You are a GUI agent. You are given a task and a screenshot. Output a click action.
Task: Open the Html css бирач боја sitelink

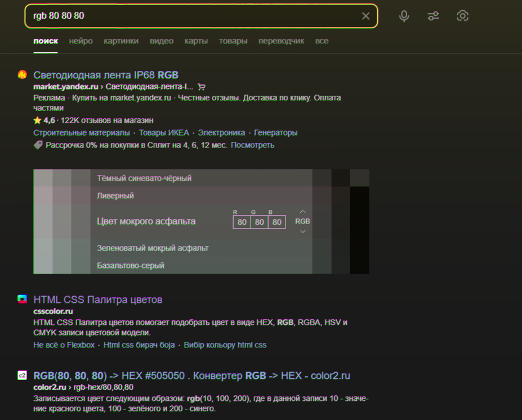(139, 345)
